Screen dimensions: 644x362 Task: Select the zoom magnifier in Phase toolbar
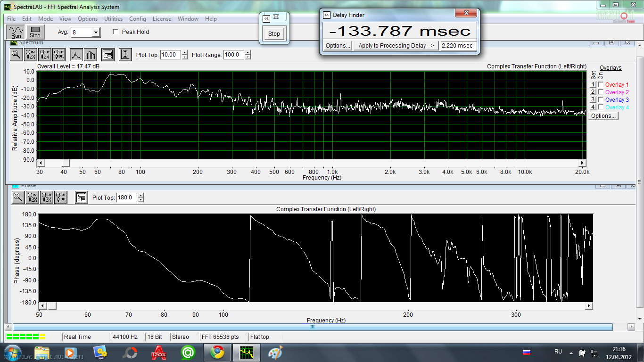click(x=18, y=197)
